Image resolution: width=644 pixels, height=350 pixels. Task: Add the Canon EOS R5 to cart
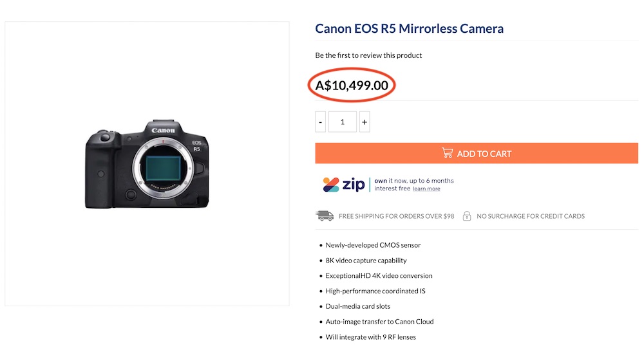pos(477,154)
